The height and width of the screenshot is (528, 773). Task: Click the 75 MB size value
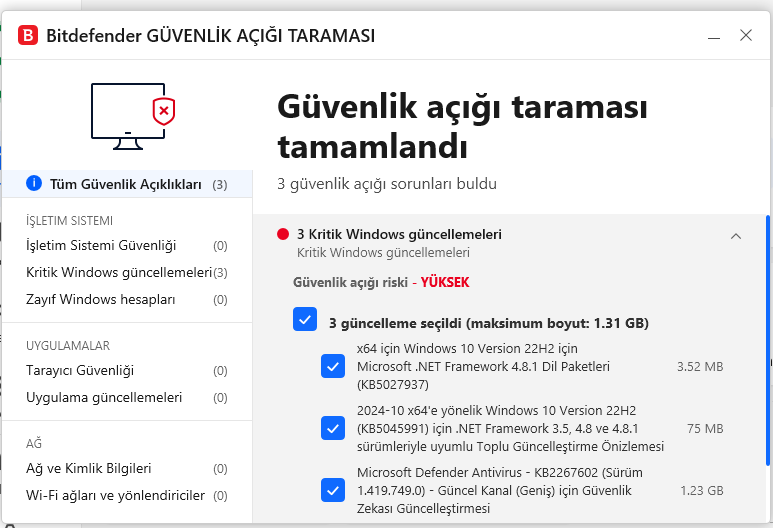tap(705, 429)
